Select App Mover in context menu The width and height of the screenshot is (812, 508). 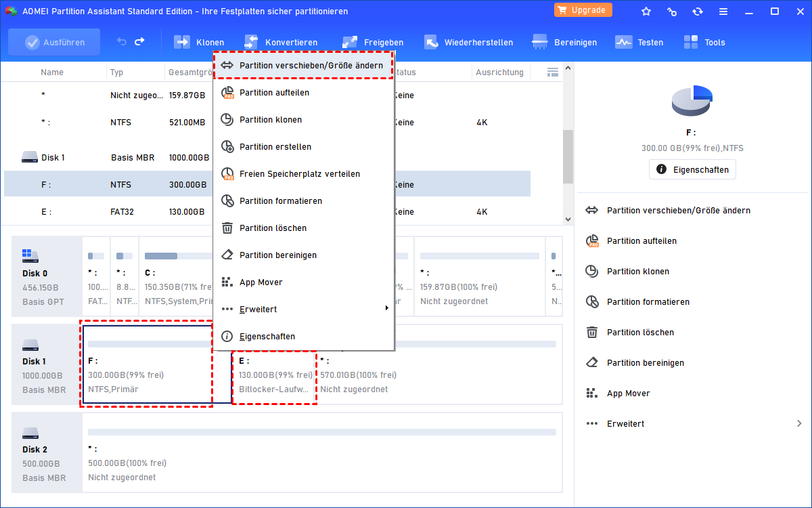303,282
